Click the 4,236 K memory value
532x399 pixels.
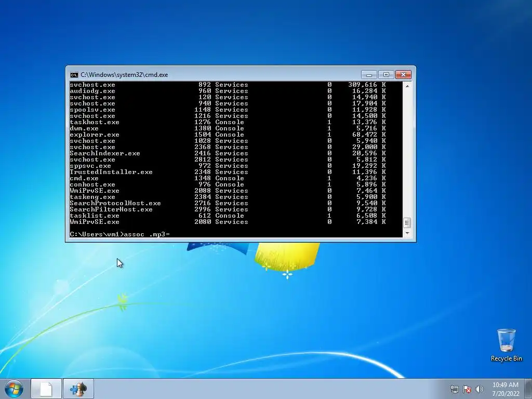point(371,178)
